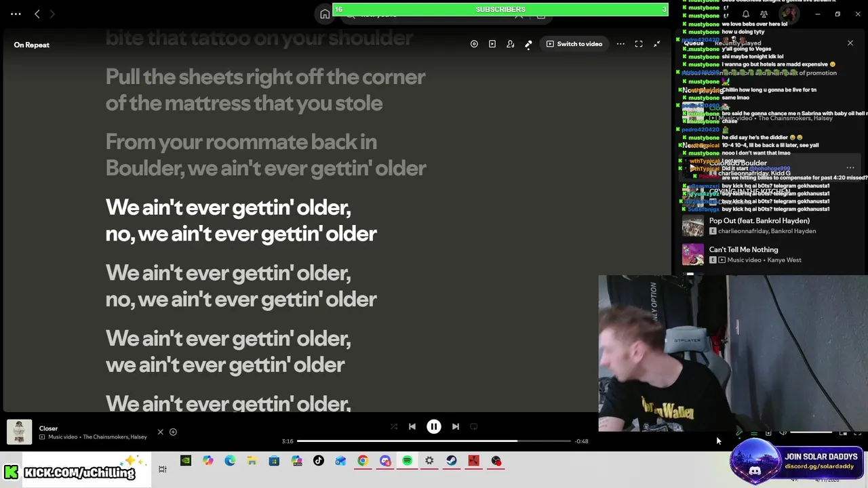The height and width of the screenshot is (488, 868).
Task: Toggle repeat in the playback bar
Action: (474, 426)
